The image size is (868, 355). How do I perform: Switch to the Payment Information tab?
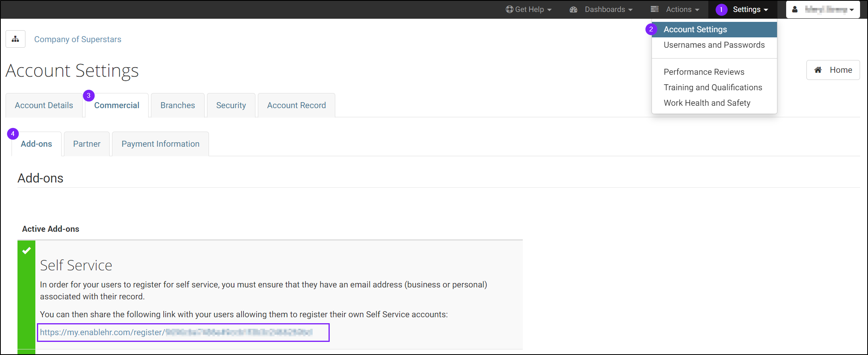point(160,144)
